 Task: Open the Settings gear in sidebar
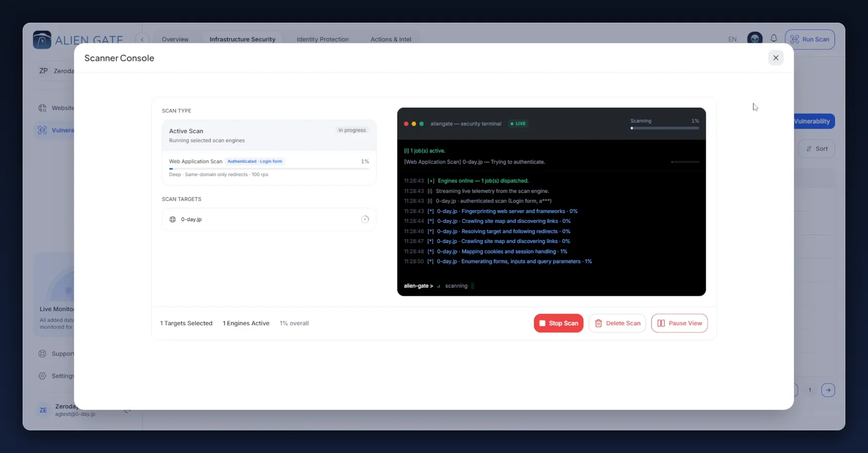click(x=42, y=376)
